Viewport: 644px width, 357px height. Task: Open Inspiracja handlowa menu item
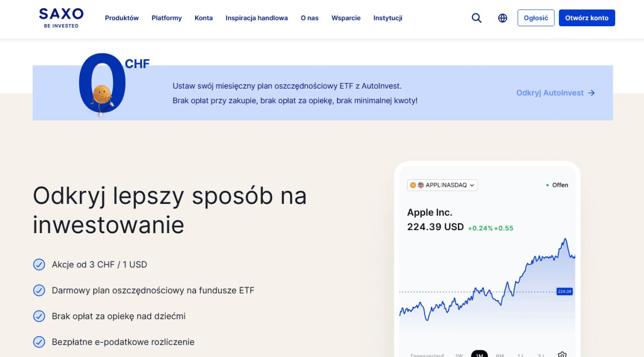(x=257, y=18)
